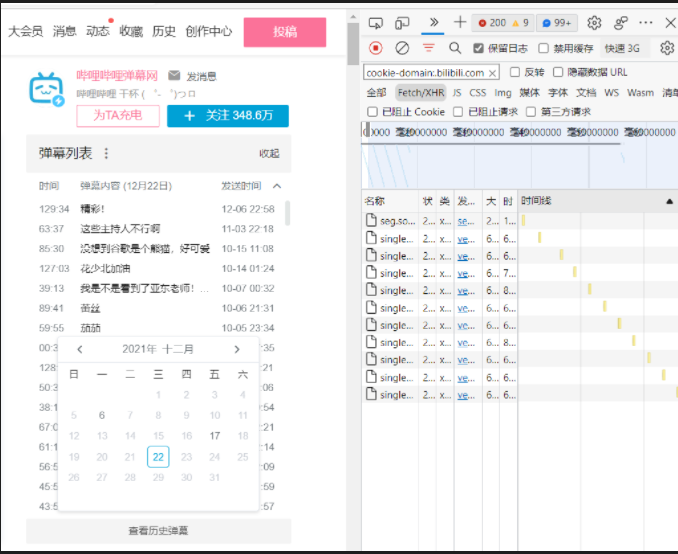This screenshot has width=678, height=554.
Task: Click the inspect element icon in DevTools
Action: 375,23
